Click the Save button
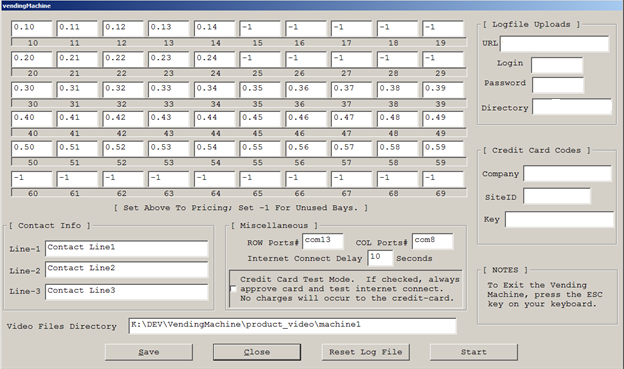624x369 pixels. pyautogui.click(x=149, y=352)
